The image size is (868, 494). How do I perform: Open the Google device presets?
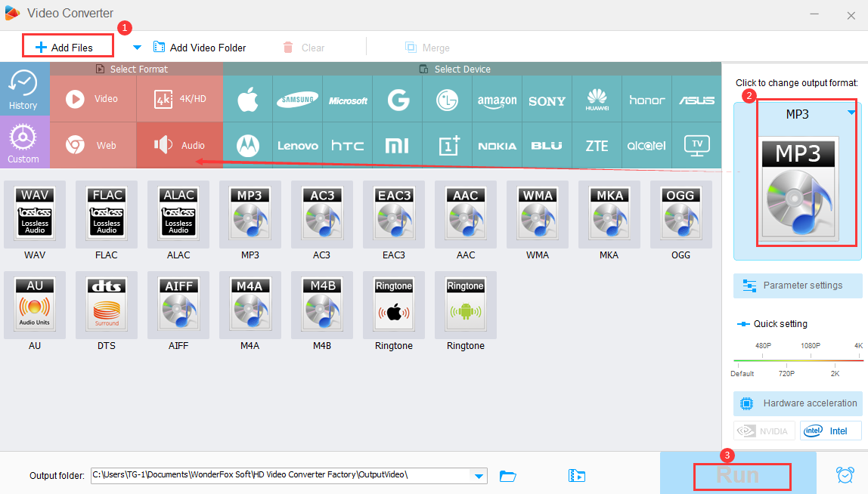coord(398,100)
